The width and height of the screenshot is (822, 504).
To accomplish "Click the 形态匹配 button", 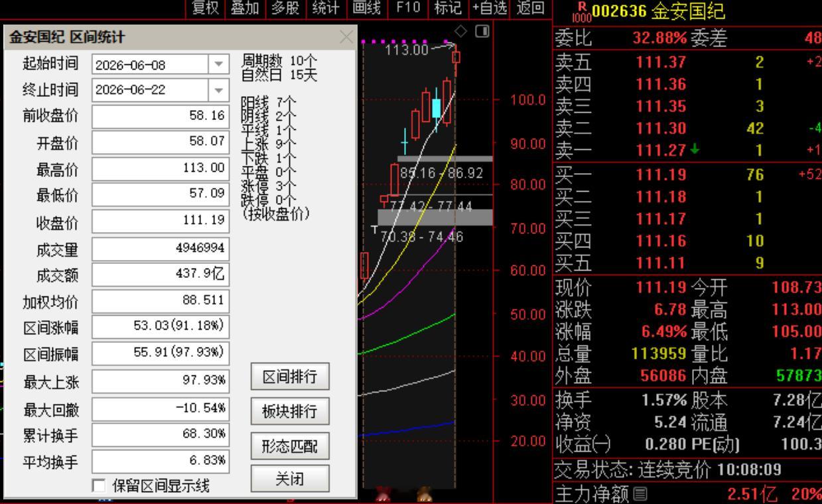I will coord(290,445).
